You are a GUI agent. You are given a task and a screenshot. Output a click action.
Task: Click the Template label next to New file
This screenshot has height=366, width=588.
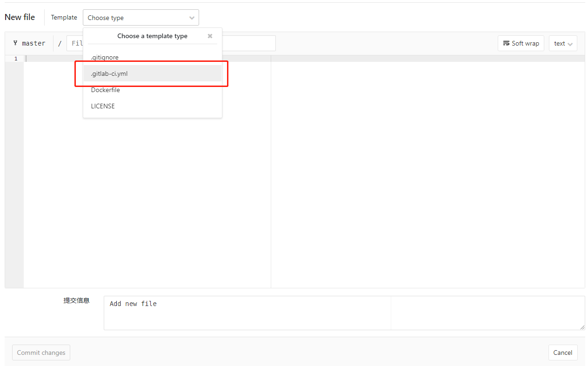(x=64, y=17)
